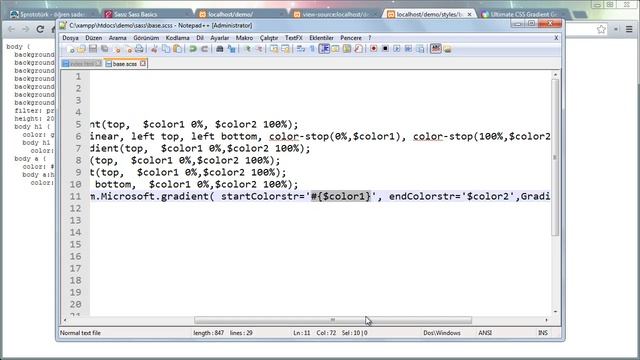This screenshot has height=360, width=640.
Task: Toggle the Show All Characters icon
Action: (313, 49)
